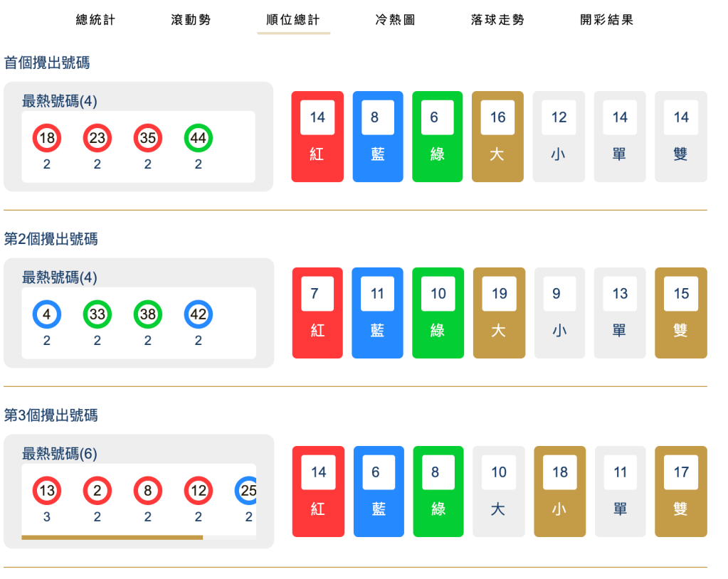Select the gold 雙 card showing 15
The width and height of the screenshot is (728, 579).
(680, 312)
